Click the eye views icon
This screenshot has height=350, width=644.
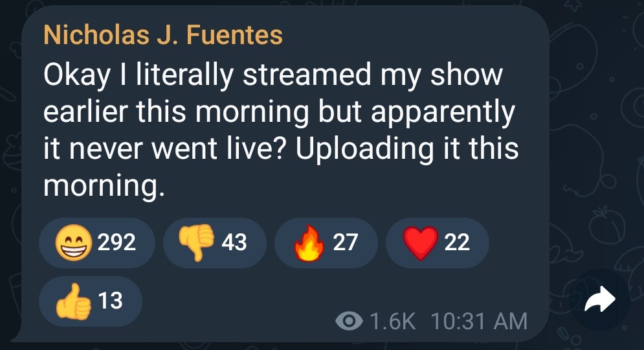[x=350, y=321]
